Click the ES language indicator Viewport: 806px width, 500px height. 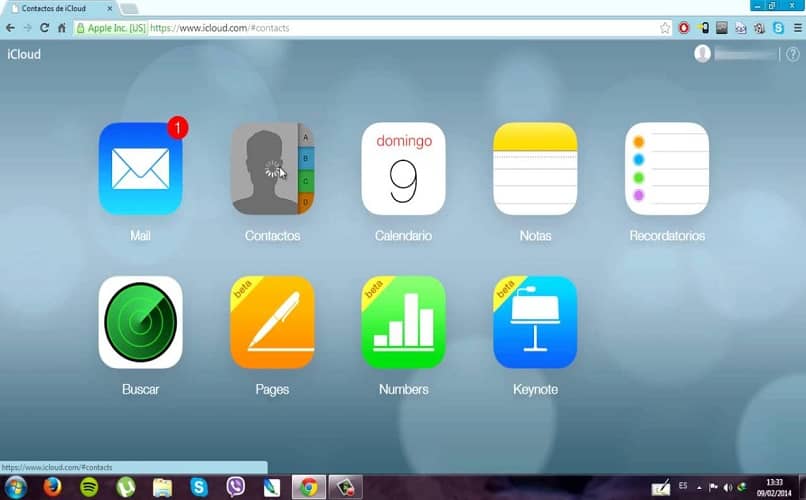[683, 486]
